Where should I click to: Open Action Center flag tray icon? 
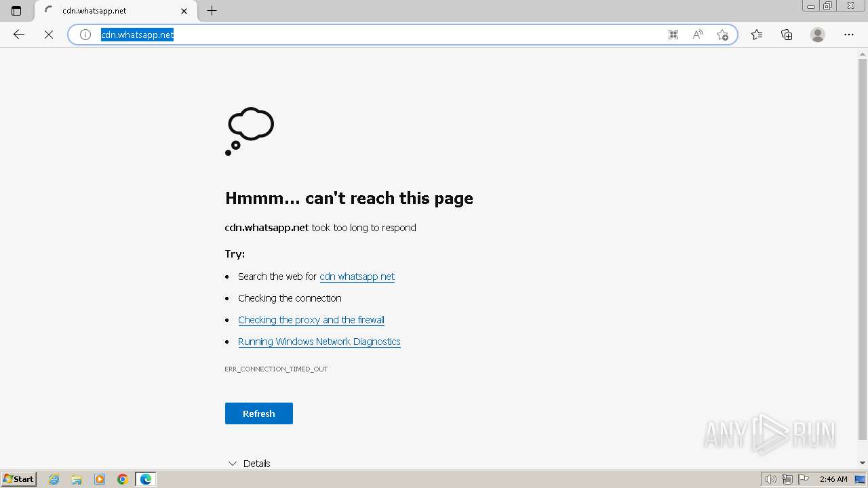[x=804, y=479]
